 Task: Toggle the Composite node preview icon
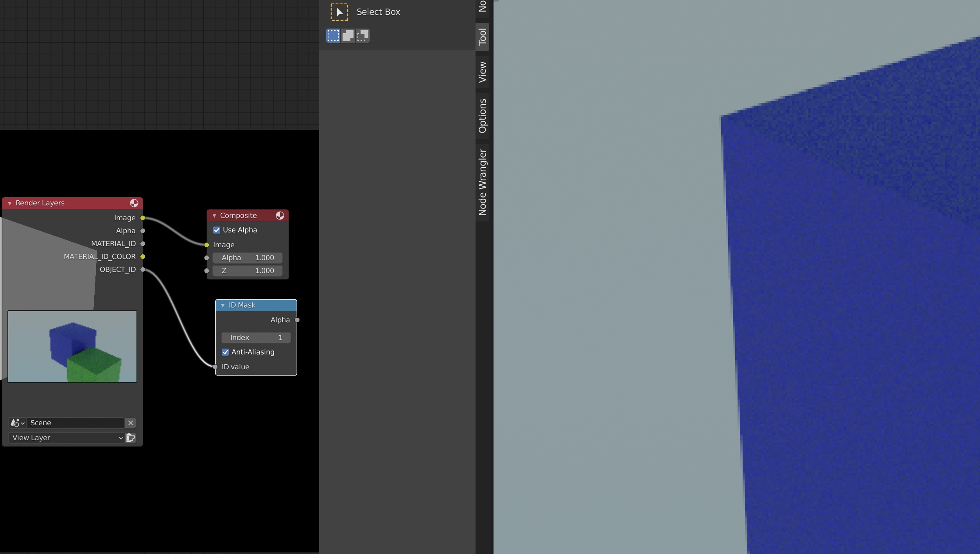pos(280,216)
